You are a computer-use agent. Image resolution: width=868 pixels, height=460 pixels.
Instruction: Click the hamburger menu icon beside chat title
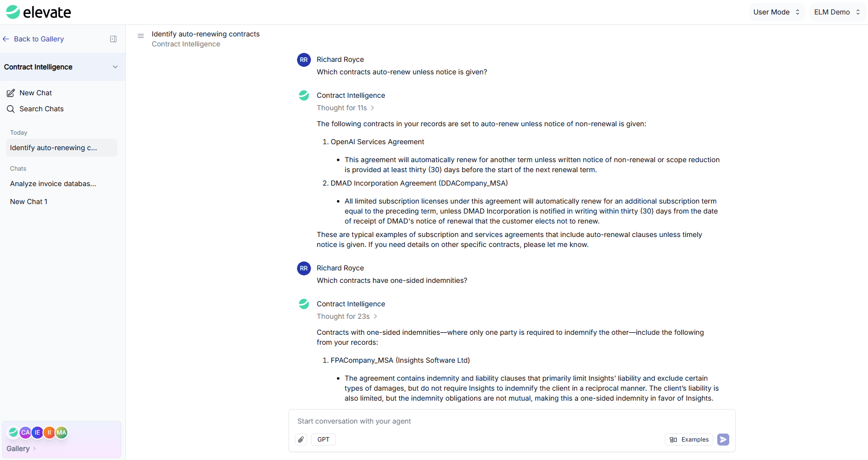click(x=141, y=36)
